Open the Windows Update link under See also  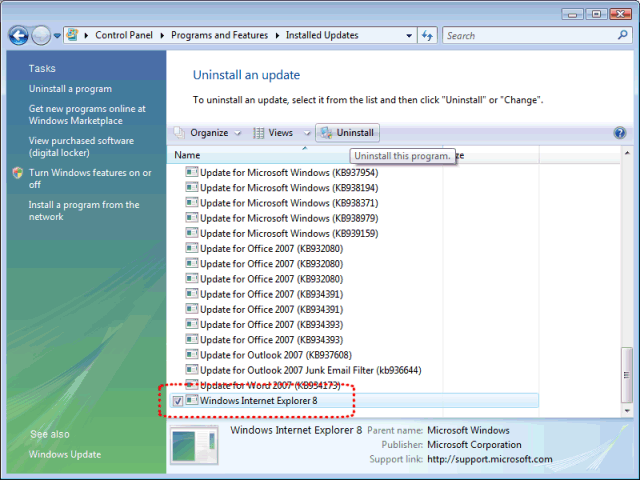[x=65, y=454]
